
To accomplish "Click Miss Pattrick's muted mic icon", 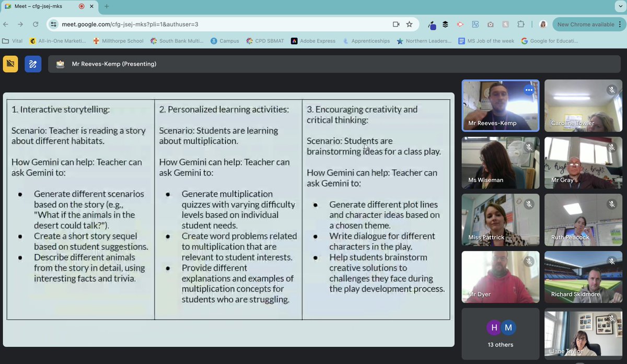I will [529, 204].
